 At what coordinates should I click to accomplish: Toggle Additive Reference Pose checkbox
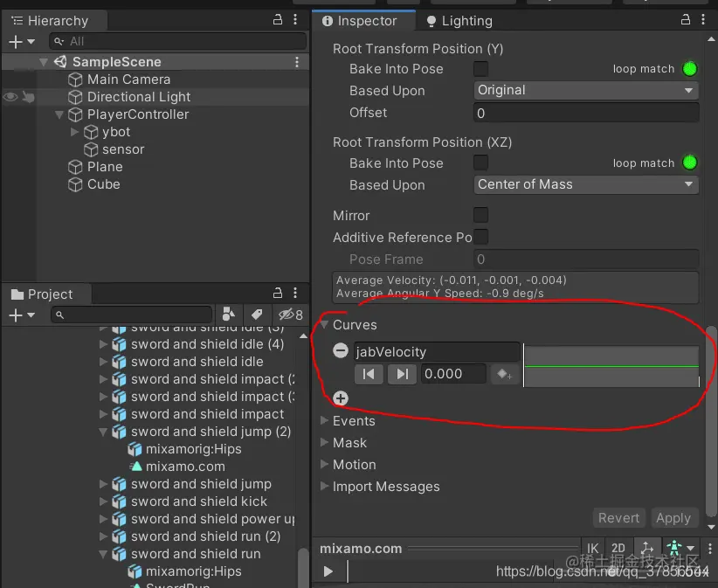480,237
